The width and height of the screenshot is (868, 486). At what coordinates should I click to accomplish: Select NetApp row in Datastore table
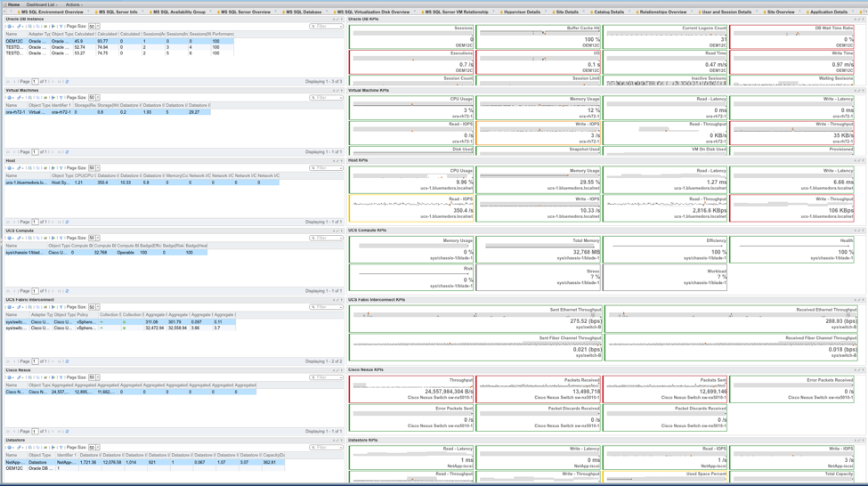point(15,463)
